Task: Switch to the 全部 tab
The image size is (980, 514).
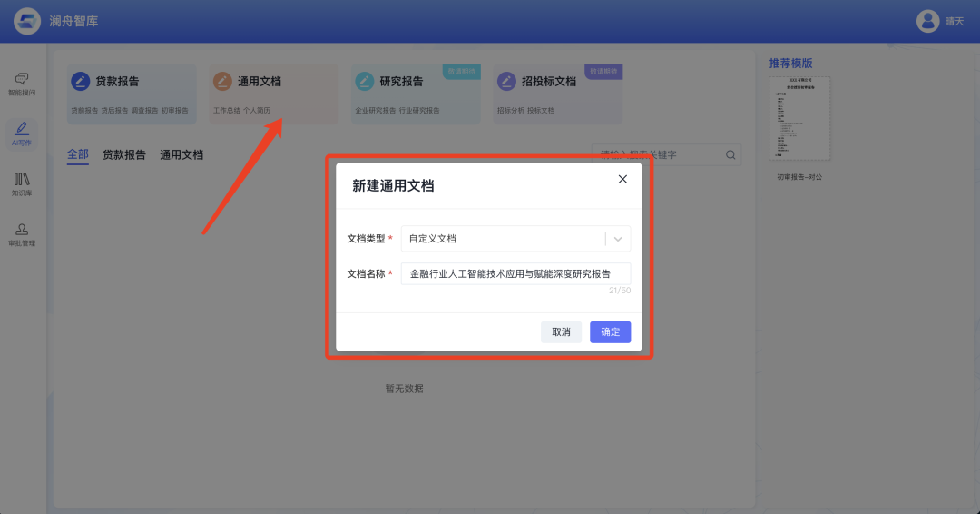Action: (78, 154)
